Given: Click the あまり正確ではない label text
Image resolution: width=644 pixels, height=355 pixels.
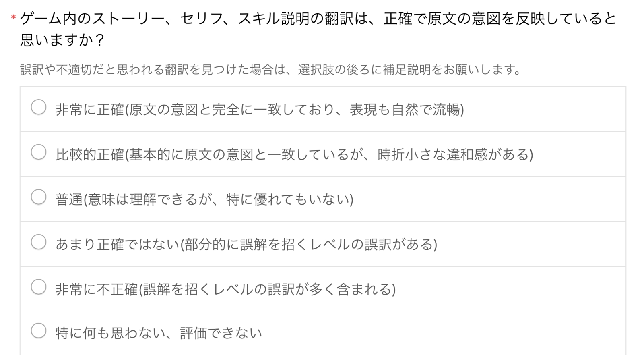Looking at the screenshot, I should (117, 245).
